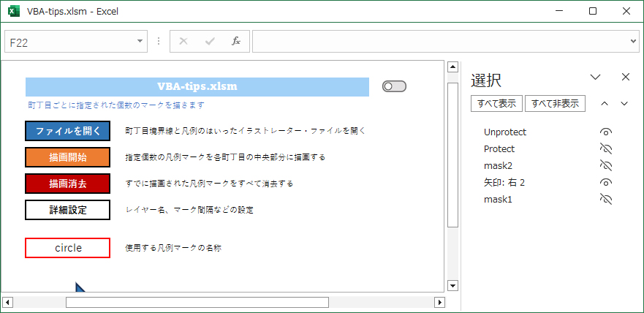Hide the Unprotect object via eye icon
Viewport: 644px width, 313px height.
pos(605,132)
